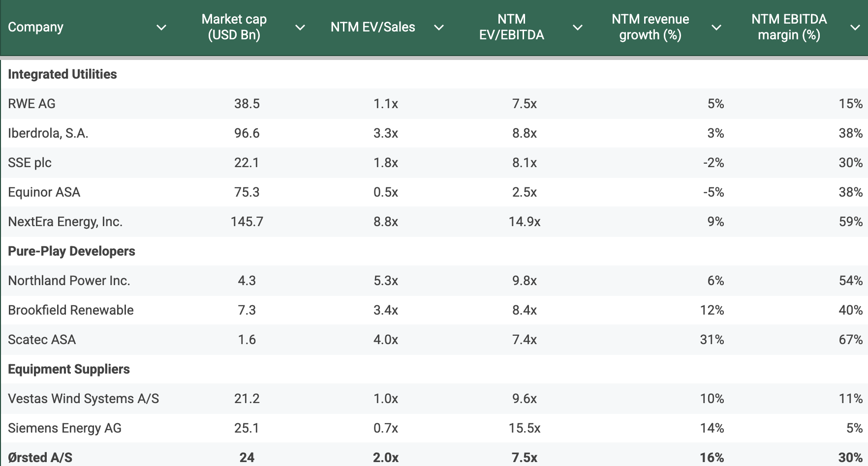
Task: Open the NTM EV/Sales column dropdown chevron
Action: coord(439,28)
